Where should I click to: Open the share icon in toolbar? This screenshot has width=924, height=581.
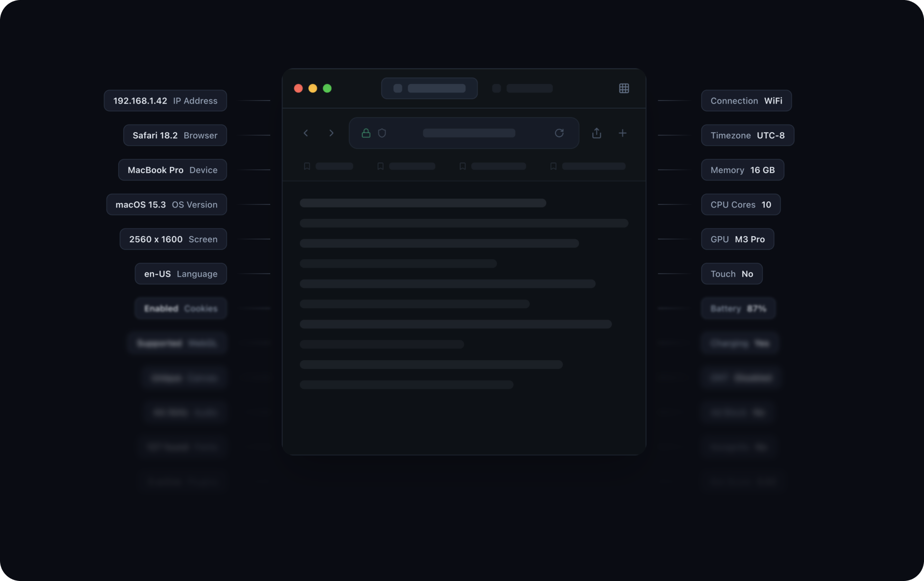(x=596, y=133)
